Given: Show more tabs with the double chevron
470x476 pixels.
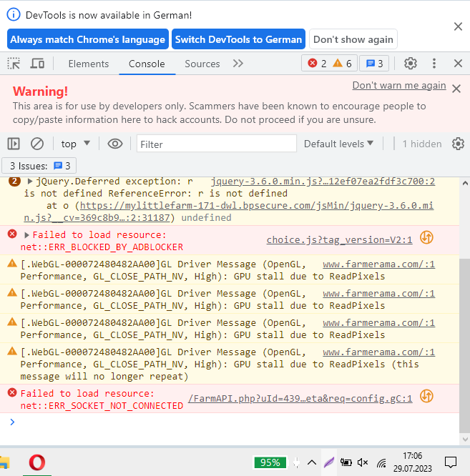Looking at the screenshot, I should (238, 64).
